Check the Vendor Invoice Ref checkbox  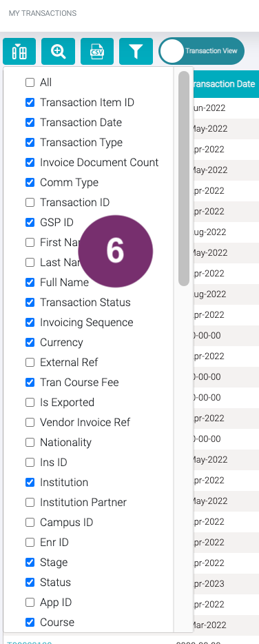click(30, 422)
